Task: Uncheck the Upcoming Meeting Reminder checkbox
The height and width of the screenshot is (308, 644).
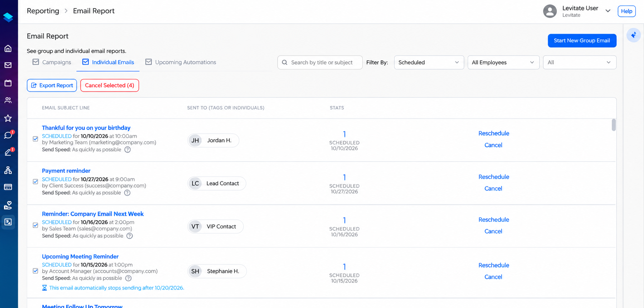Action: [36, 271]
